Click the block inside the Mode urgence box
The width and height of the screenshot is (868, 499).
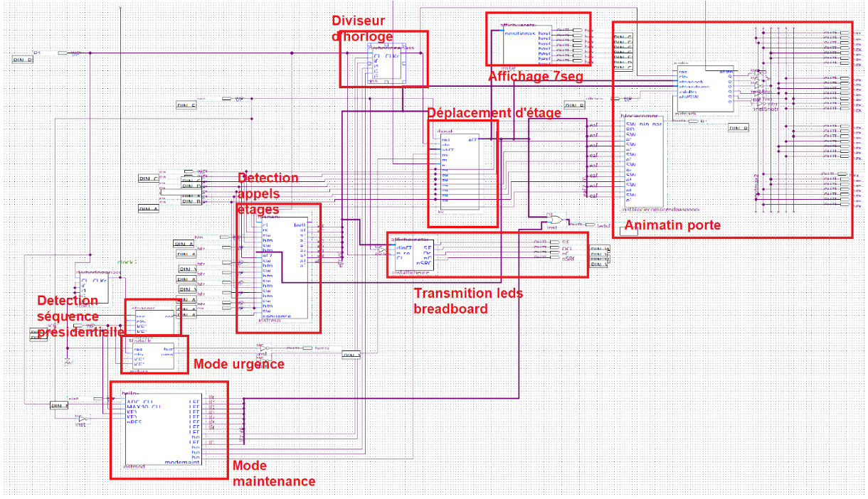(152, 353)
